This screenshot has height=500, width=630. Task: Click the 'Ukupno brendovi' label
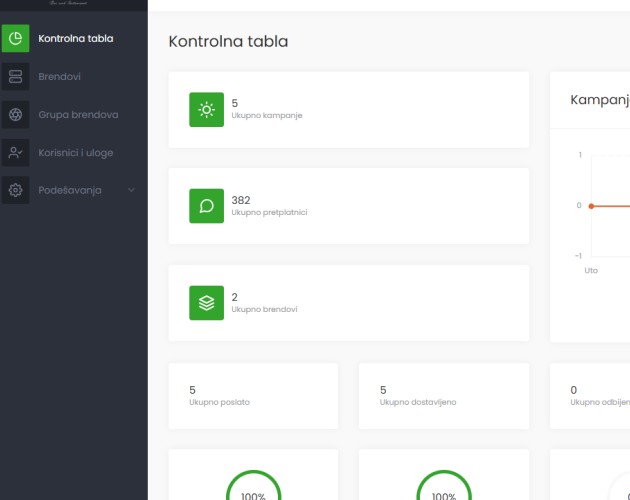(x=264, y=309)
